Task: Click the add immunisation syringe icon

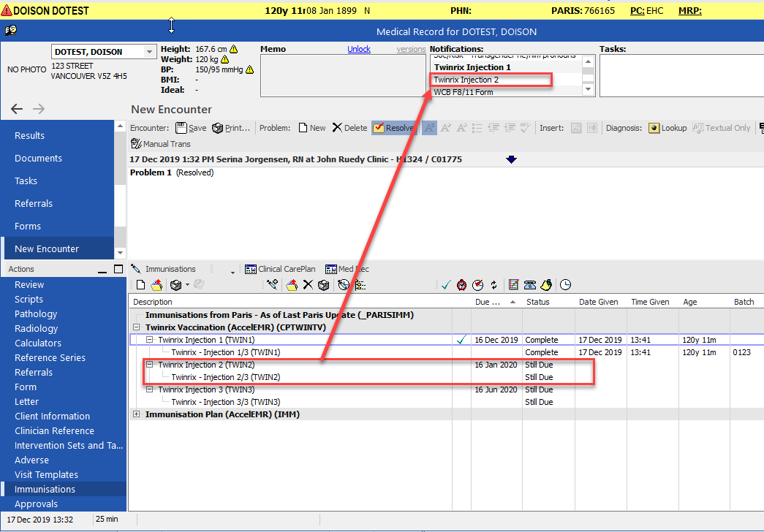Action: click(273, 284)
